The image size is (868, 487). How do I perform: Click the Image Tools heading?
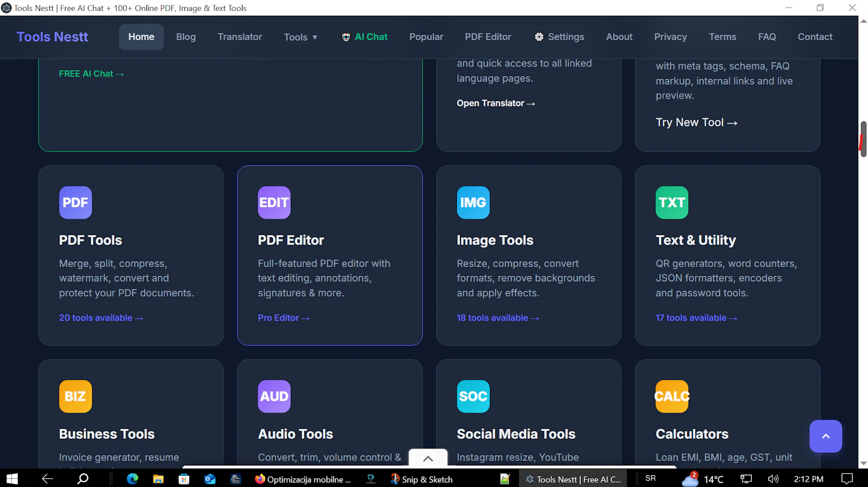pos(495,240)
